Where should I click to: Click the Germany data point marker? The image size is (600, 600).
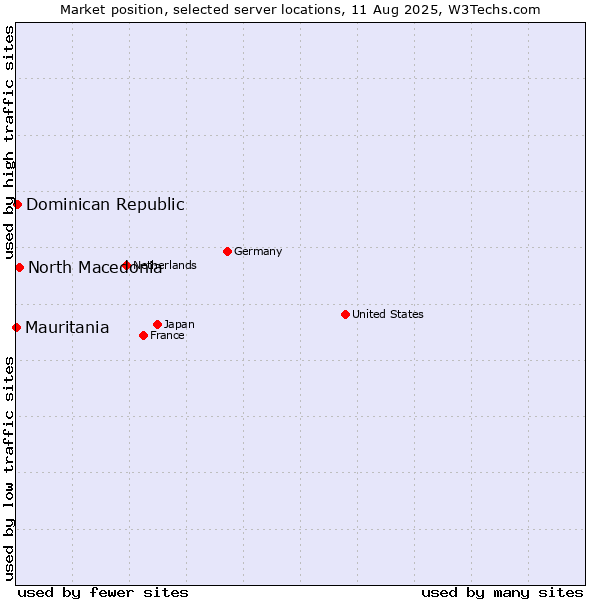[x=227, y=251]
